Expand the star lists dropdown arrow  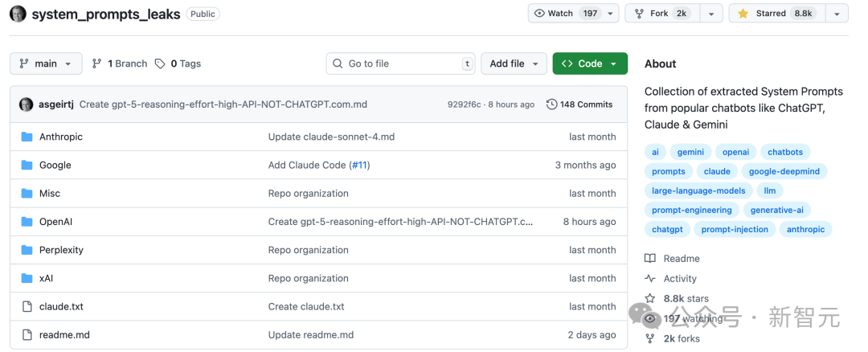(x=837, y=14)
